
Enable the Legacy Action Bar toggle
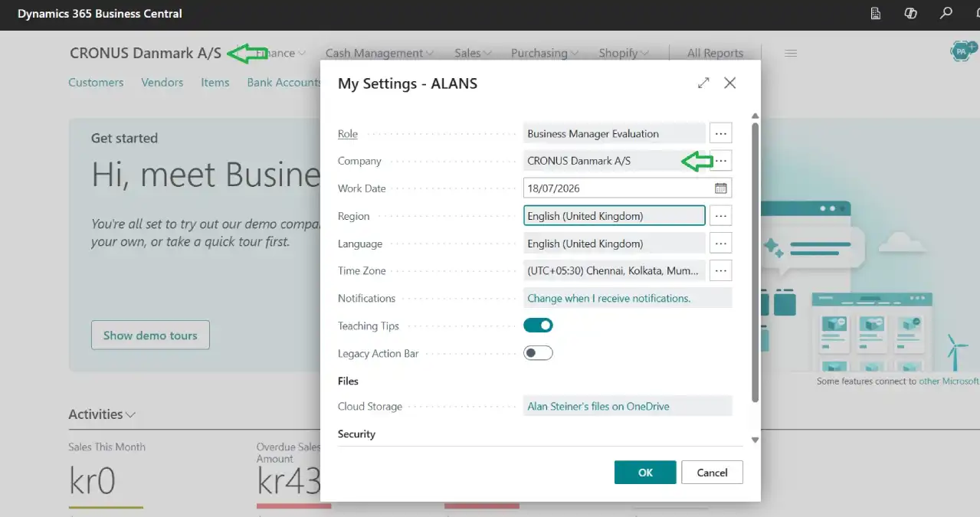pos(538,353)
